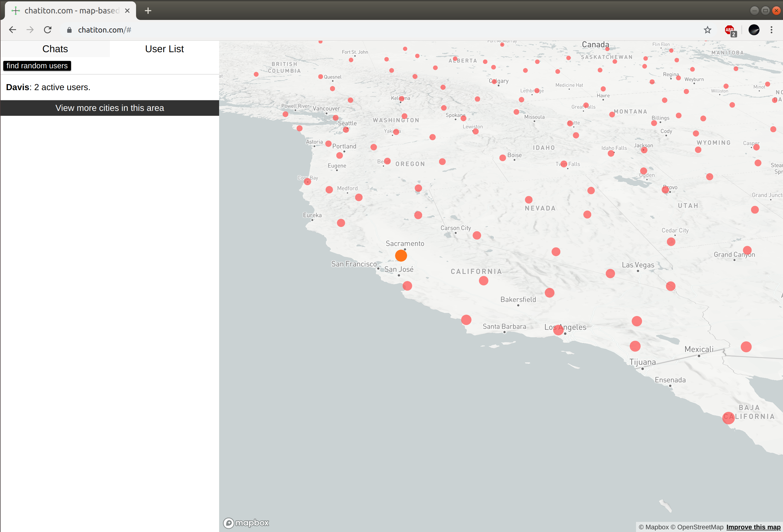The image size is (783, 532).
Task: Click the browser back arrow
Action: tap(13, 30)
